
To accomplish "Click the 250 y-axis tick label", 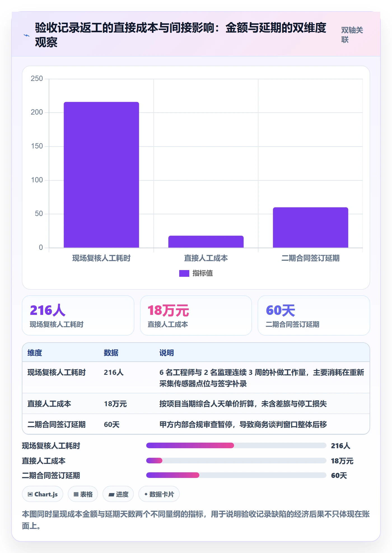I will [37, 78].
